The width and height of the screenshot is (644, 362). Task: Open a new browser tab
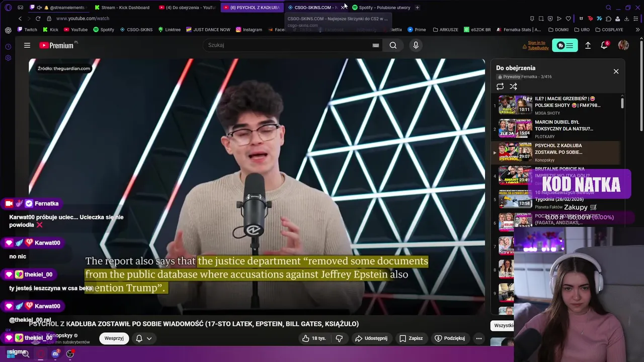click(417, 8)
